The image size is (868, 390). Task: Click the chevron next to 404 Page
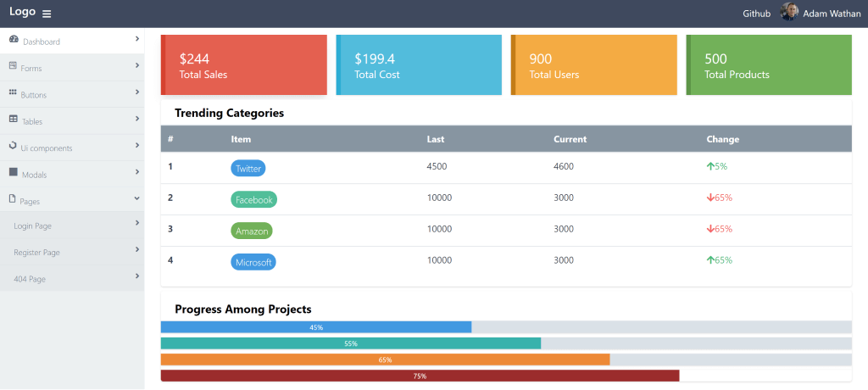click(136, 276)
